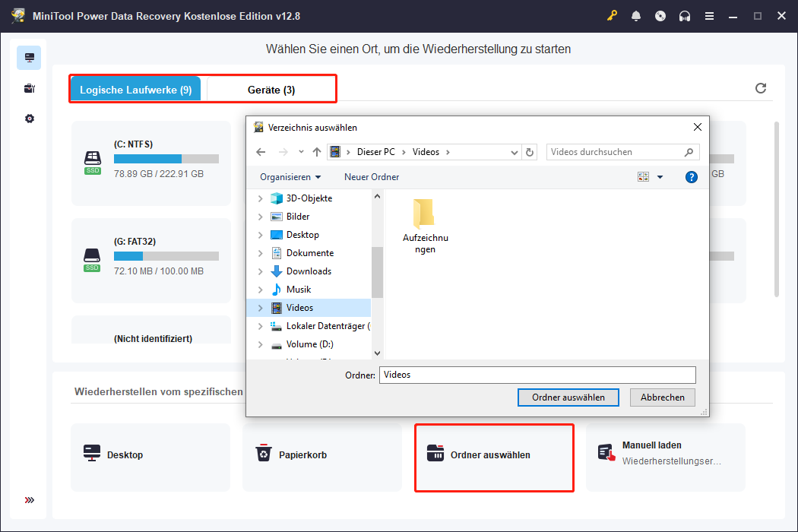Click the up-one-level arrow in folder dialog

[316, 151]
